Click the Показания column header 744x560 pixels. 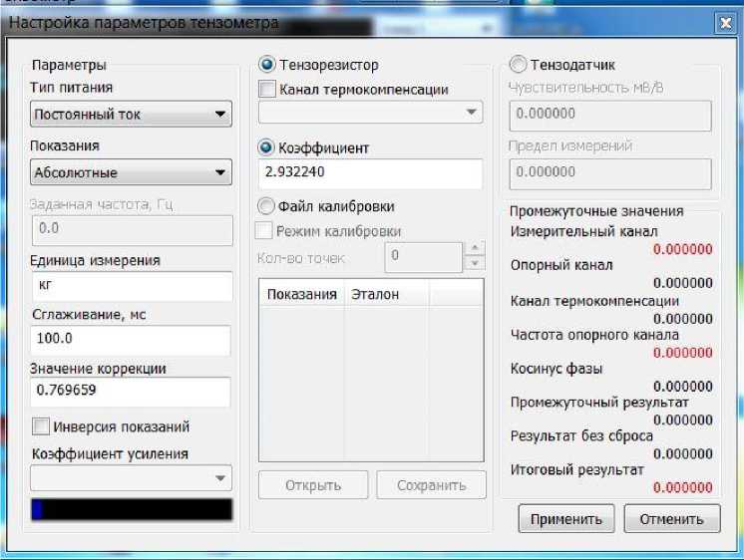coord(302,294)
